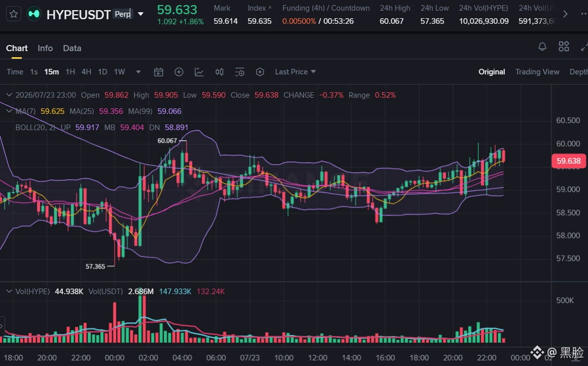Screen dimensions: 588x366
Task: Select the Time line interval
Action: [x=15, y=72]
